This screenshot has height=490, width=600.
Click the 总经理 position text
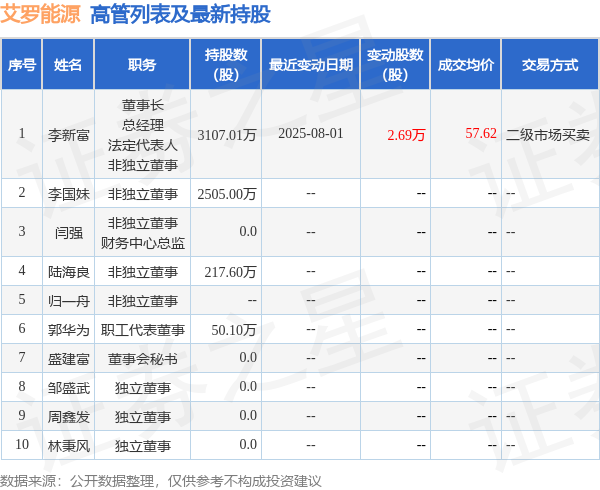143,125
